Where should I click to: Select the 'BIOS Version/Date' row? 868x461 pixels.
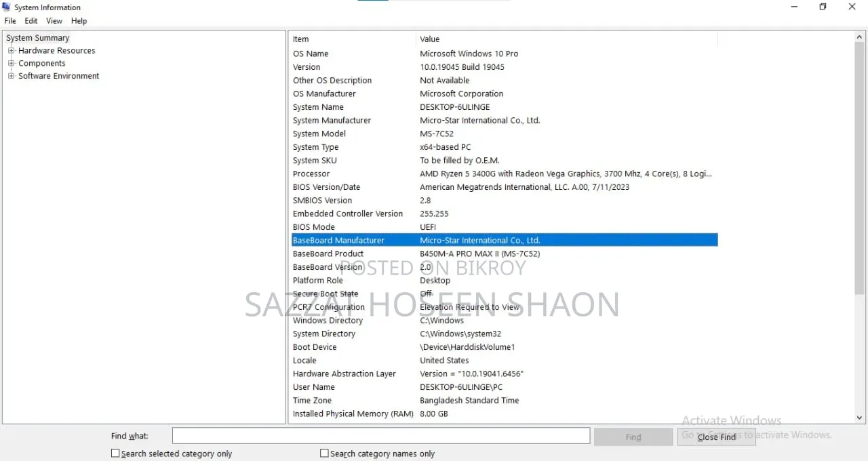[505, 187]
